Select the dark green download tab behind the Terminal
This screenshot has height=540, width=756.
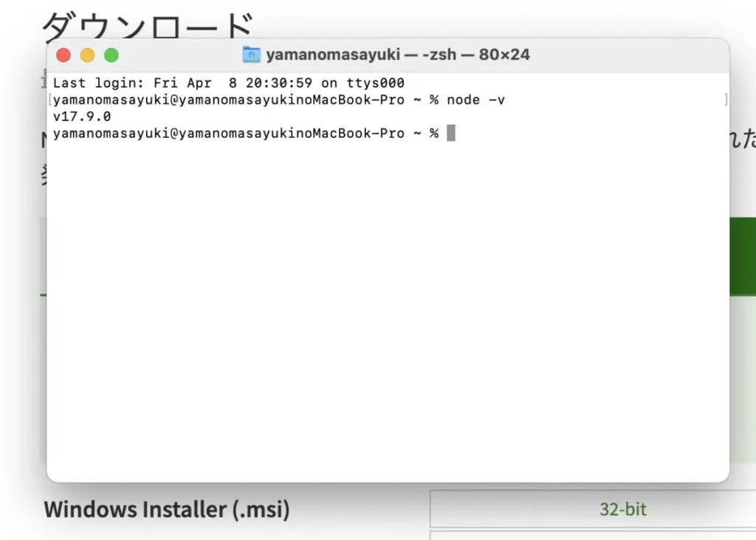742,256
